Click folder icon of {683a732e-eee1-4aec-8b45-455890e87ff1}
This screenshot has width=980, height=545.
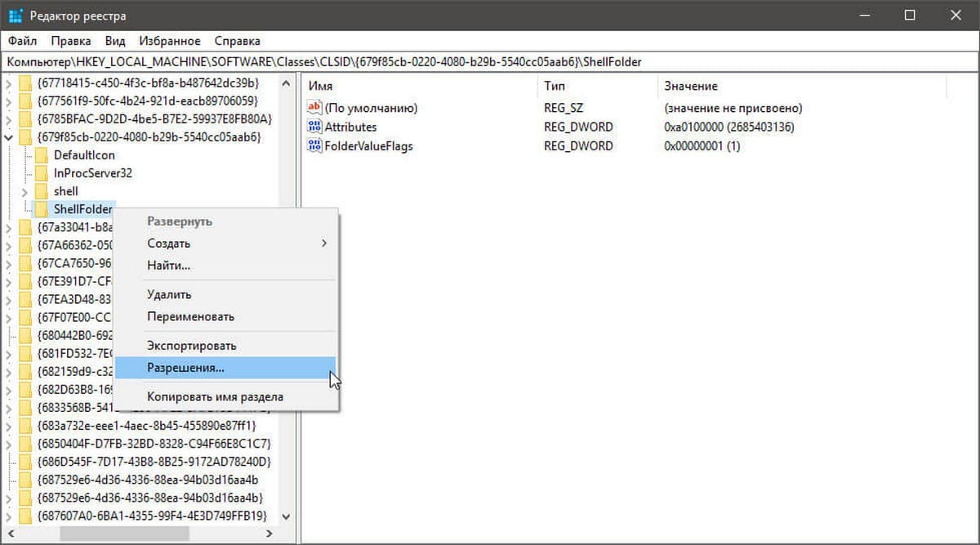coord(25,425)
